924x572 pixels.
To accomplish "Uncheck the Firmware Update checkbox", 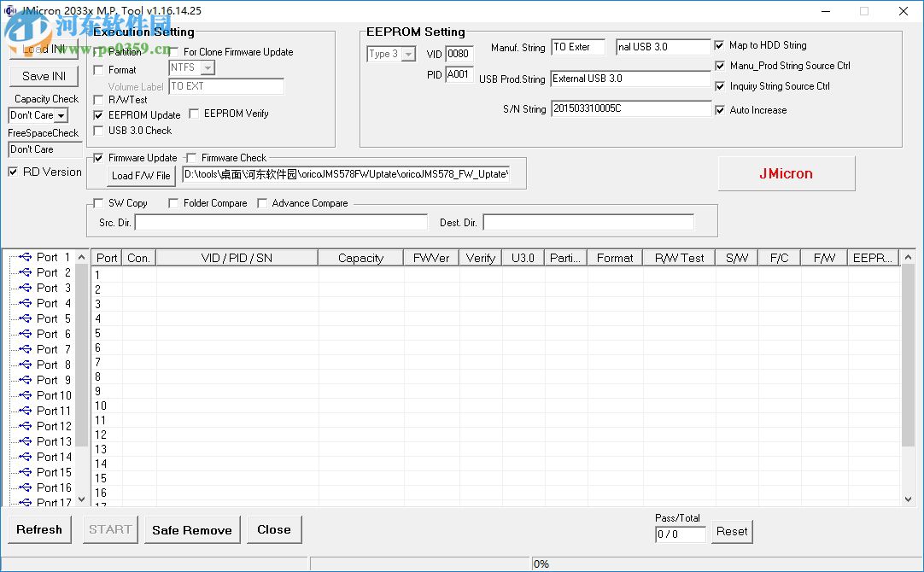I will coord(98,158).
